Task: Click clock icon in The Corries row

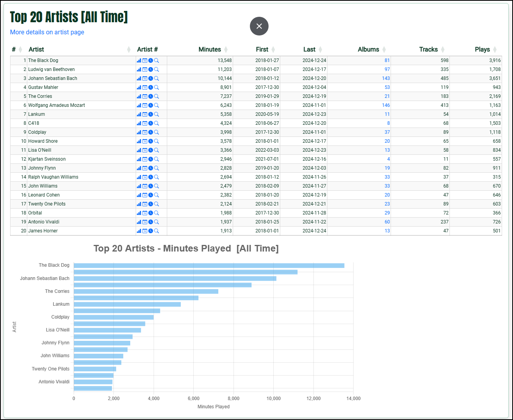Action: [150, 96]
